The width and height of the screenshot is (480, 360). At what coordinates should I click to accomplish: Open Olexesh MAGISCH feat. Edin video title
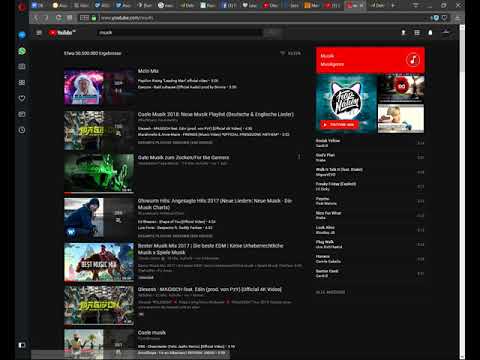coord(210,289)
